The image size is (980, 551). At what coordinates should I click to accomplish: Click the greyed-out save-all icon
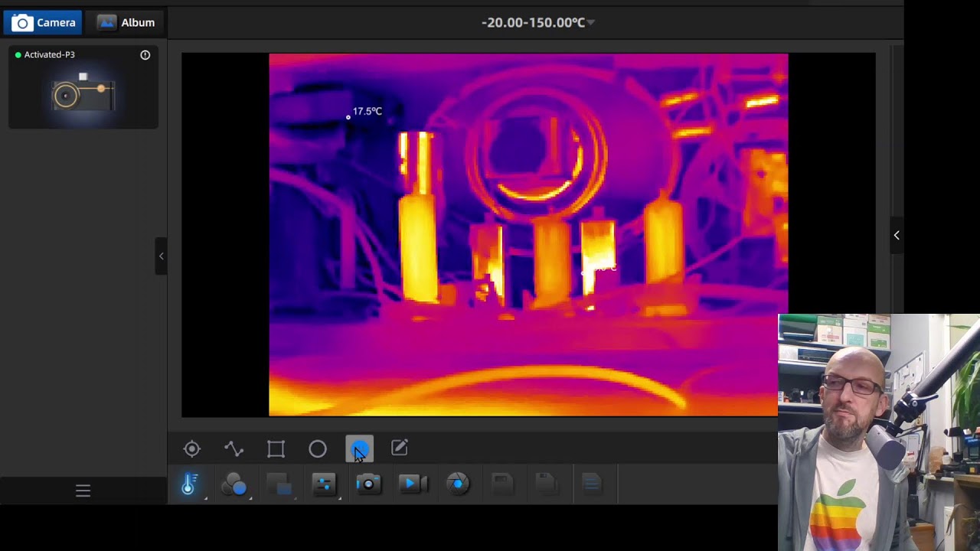coord(546,484)
